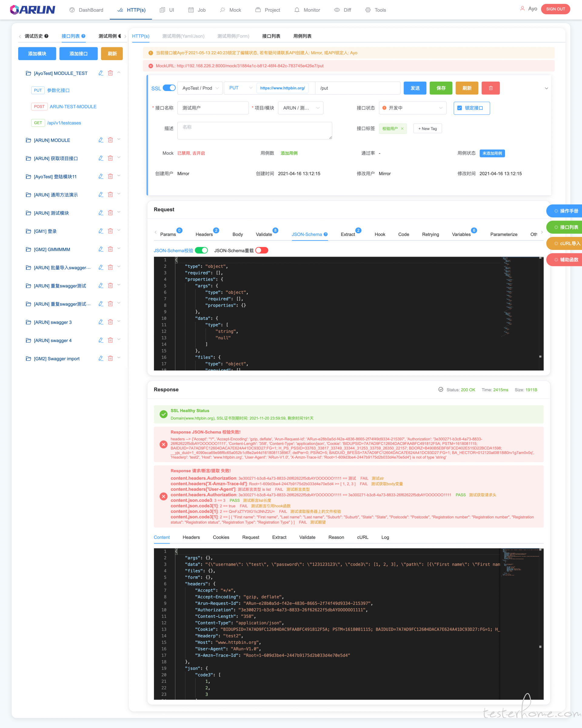Expand the [ARUN] MODULE tree
582x728 pixels.
coord(119,140)
